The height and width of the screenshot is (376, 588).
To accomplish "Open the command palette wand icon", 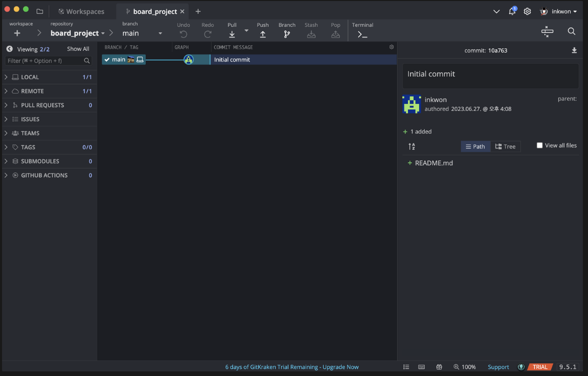I will [547, 31].
